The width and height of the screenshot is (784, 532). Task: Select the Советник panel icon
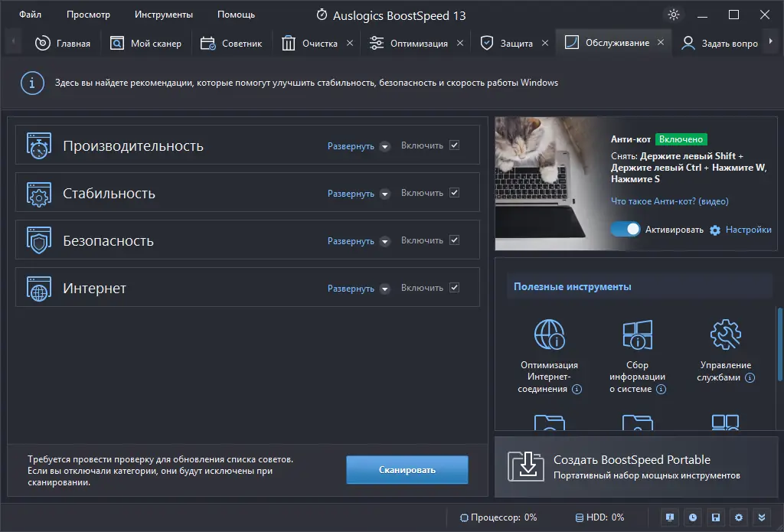(x=207, y=44)
